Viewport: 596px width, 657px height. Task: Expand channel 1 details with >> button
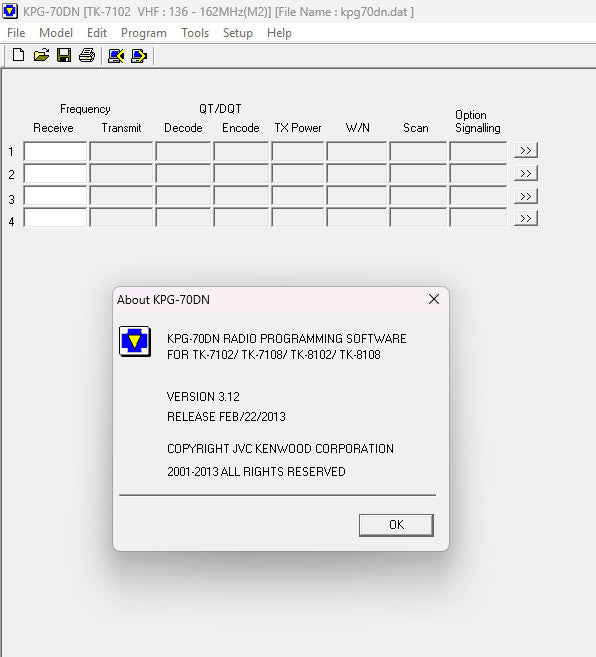coord(526,150)
